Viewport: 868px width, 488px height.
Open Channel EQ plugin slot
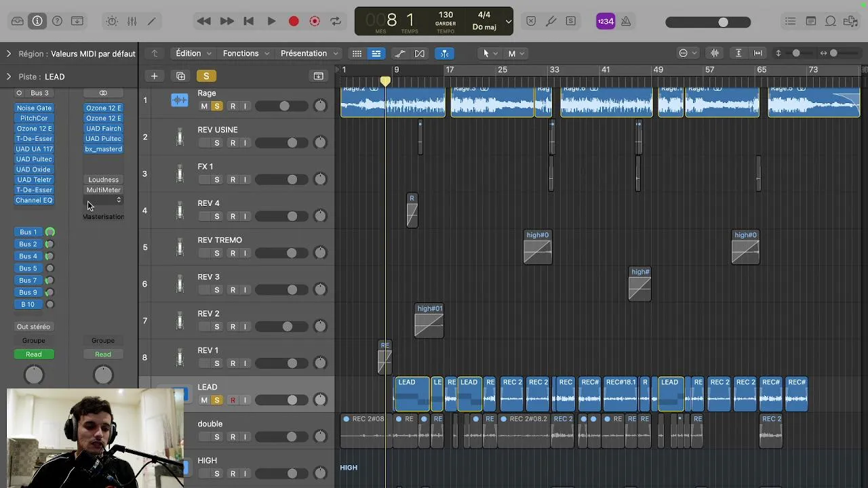click(34, 201)
